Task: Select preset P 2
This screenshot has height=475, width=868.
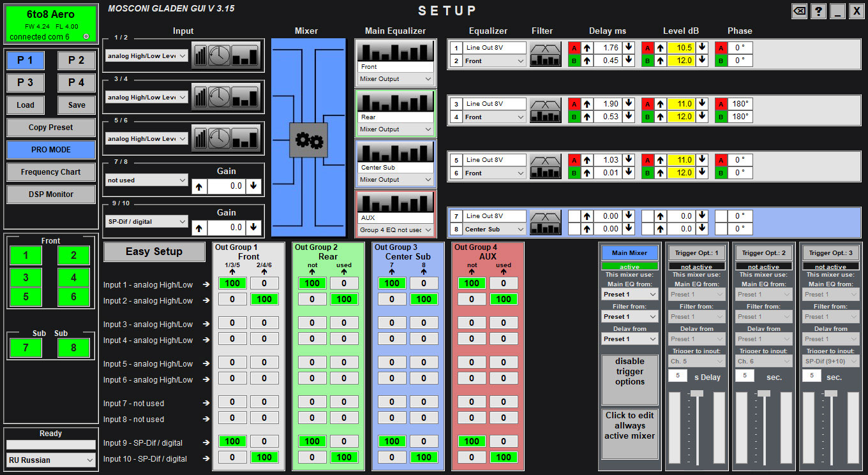Action: pyautogui.click(x=77, y=61)
